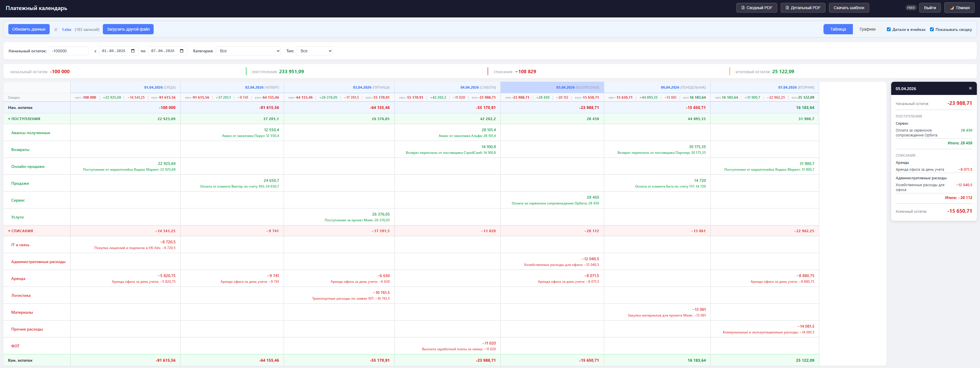Collapse the СПИСАНИЯ section
The width and height of the screenshot is (980, 368).
pos(9,231)
